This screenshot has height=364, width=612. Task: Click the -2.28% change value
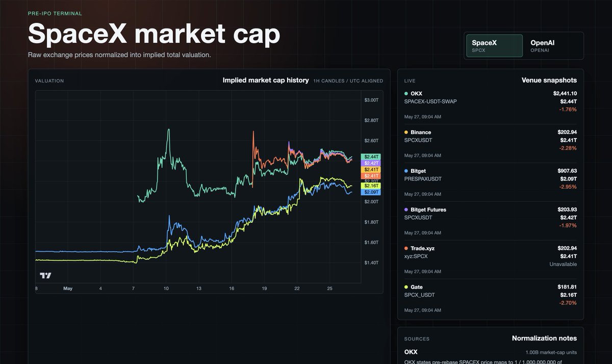click(568, 148)
